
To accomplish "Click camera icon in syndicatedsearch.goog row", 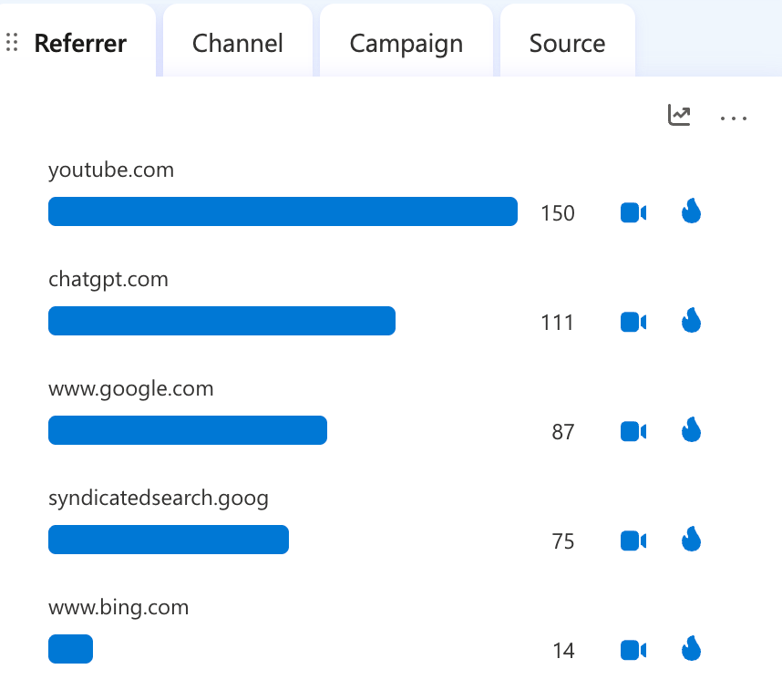I will pos(633,541).
